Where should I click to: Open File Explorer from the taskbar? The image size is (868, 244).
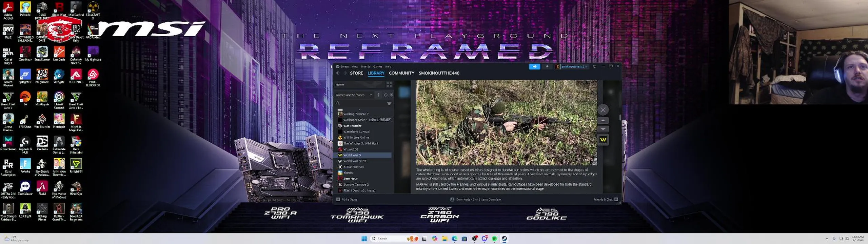pos(445,239)
